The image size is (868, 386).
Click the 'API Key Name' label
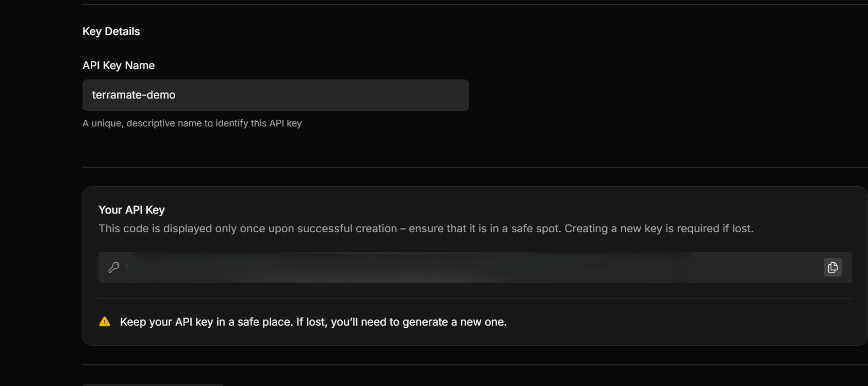tap(119, 65)
